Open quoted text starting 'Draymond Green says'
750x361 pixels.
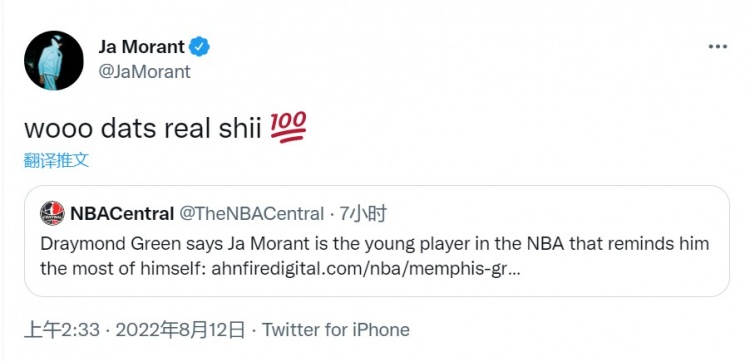[375, 256]
